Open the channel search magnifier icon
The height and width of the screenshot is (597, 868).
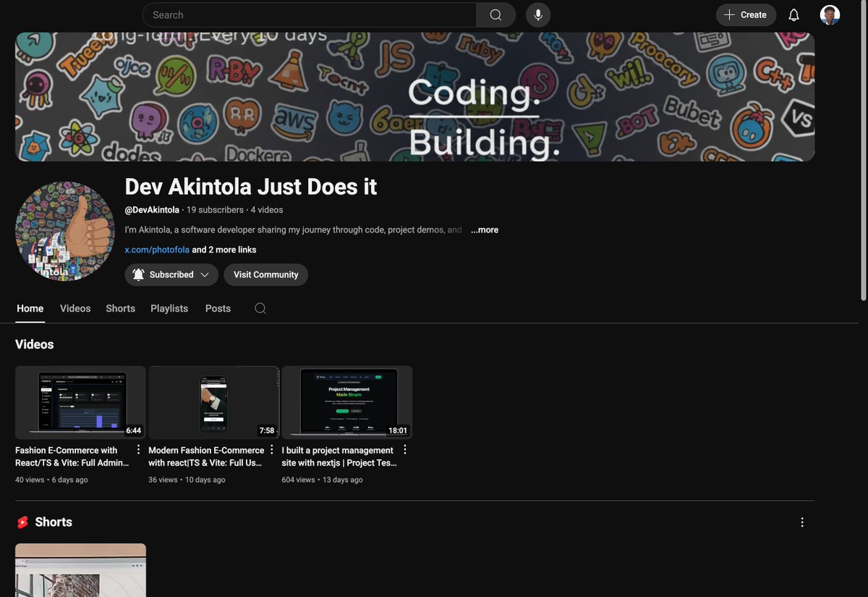tap(260, 308)
